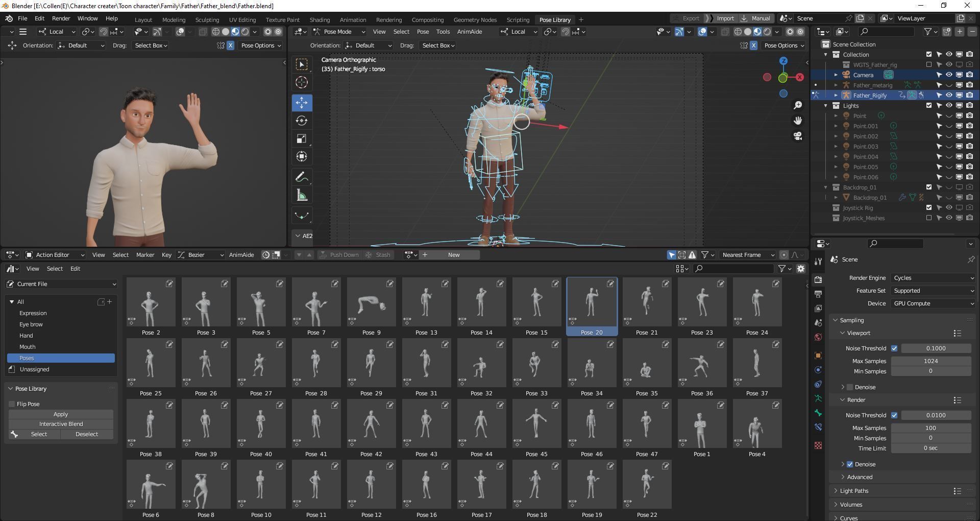
Task: Open the Pose Mode dropdown
Action: (x=339, y=32)
